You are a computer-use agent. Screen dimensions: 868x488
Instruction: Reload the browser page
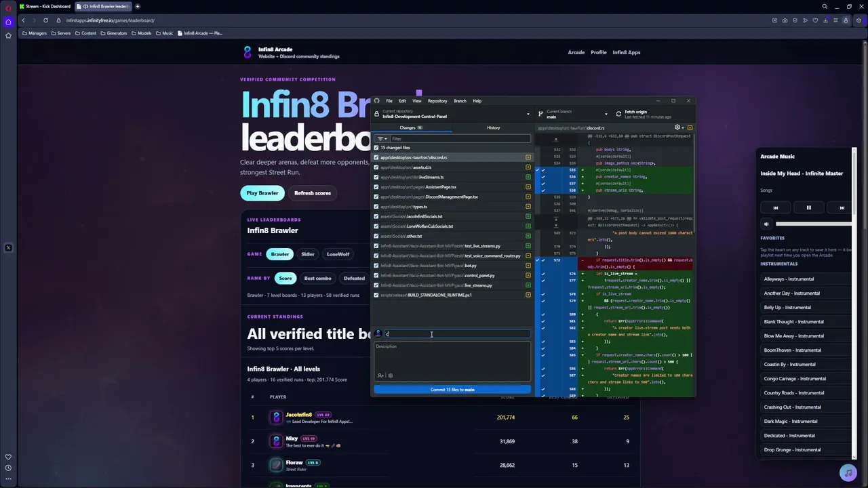pos(45,20)
